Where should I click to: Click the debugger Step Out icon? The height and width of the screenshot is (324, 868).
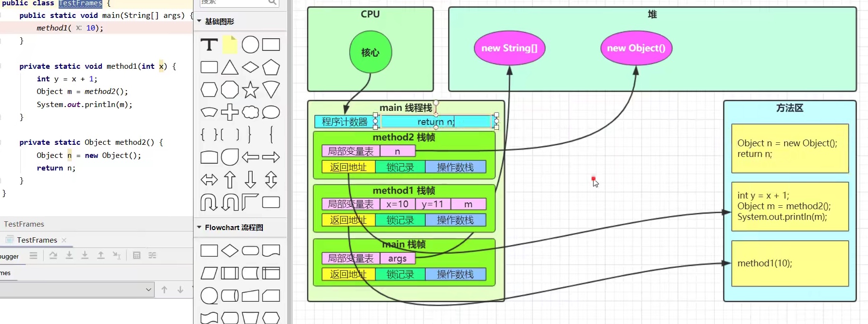coord(101,255)
